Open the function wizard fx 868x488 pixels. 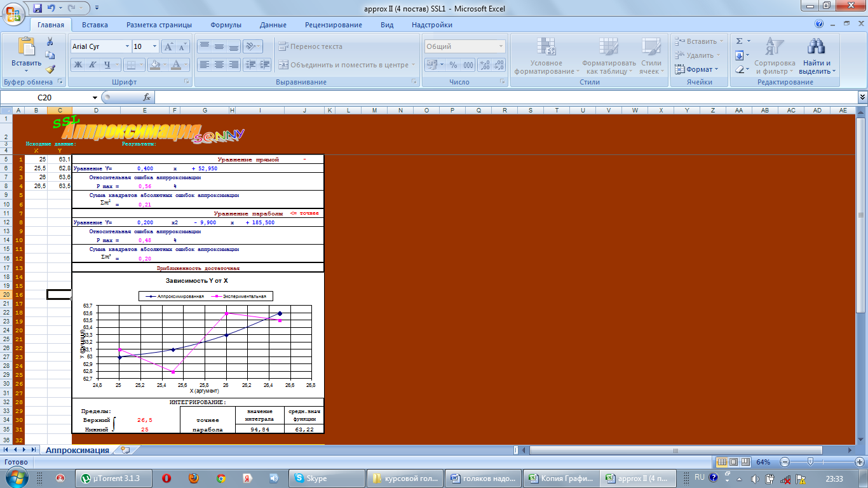(147, 97)
